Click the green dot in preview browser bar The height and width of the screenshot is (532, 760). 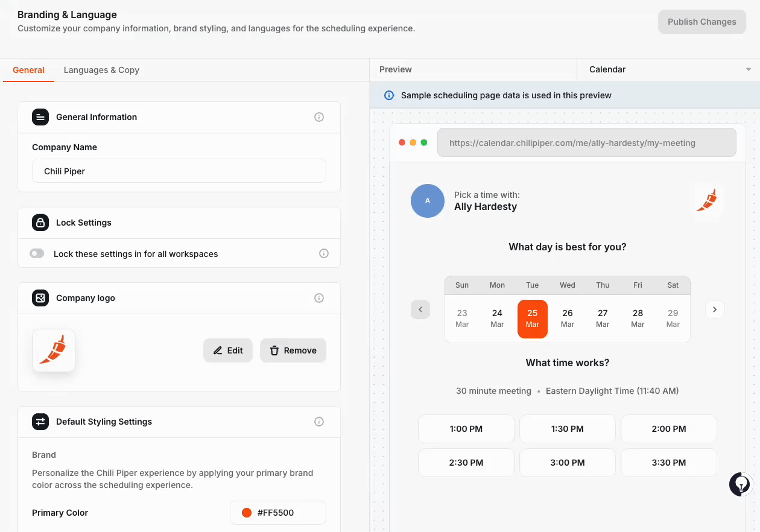pos(424,143)
